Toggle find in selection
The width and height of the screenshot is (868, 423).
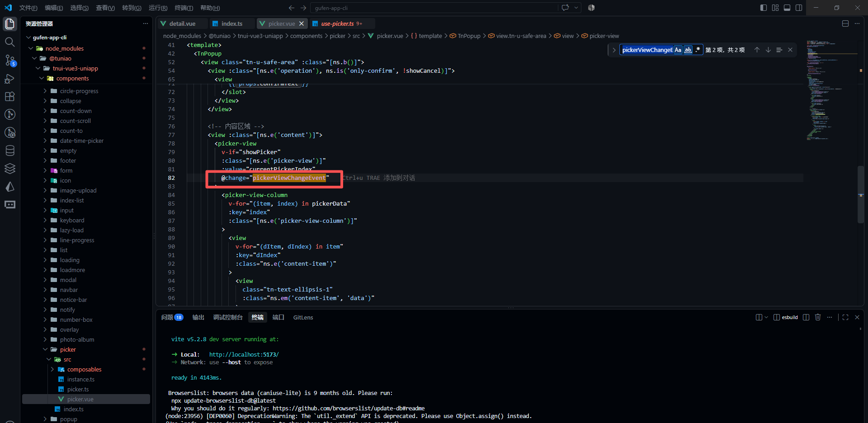(x=779, y=50)
